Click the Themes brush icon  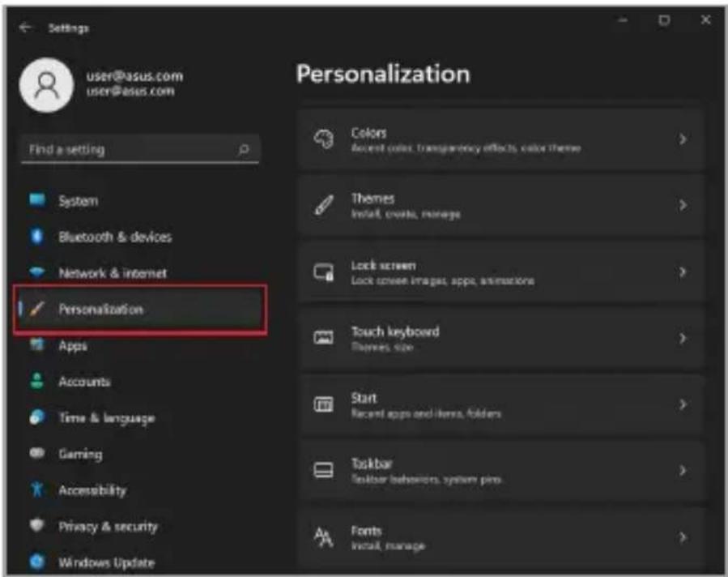coord(324,205)
